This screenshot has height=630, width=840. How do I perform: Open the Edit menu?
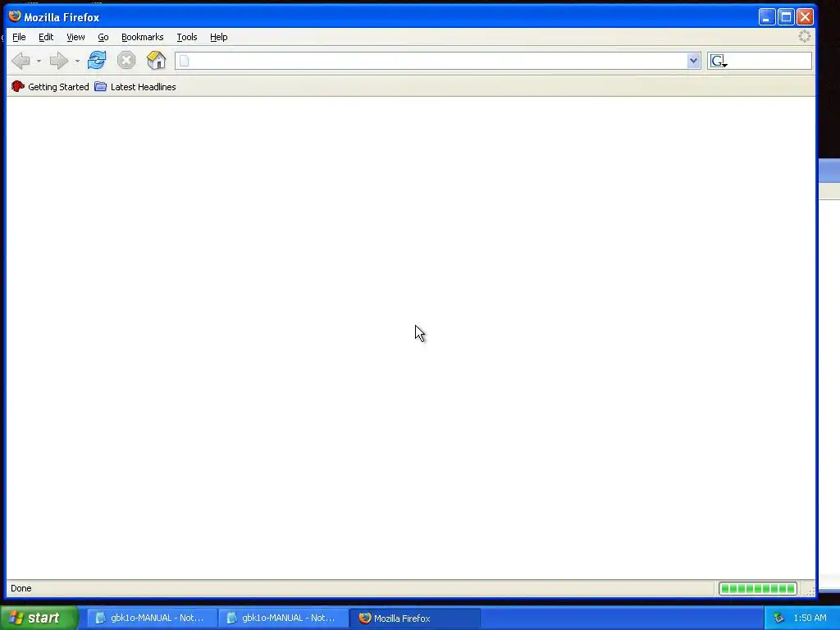coord(46,37)
